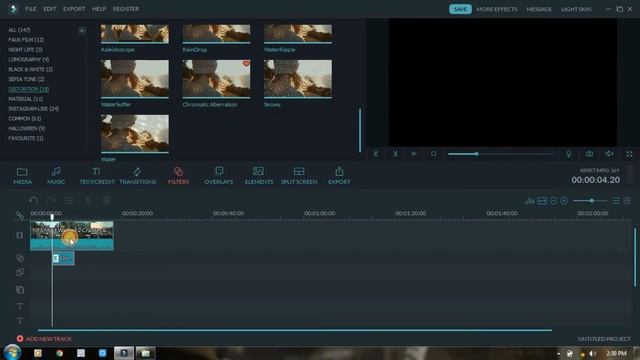Stop the preview playback
This screenshot has height=360, width=640.
[x=433, y=154]
